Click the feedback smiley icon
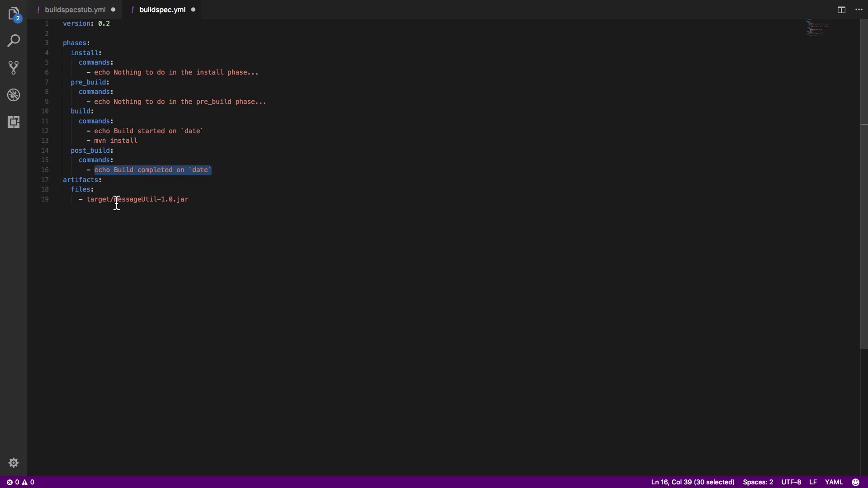The width and height of the screenshot is (868, 488). pos(855,482)
